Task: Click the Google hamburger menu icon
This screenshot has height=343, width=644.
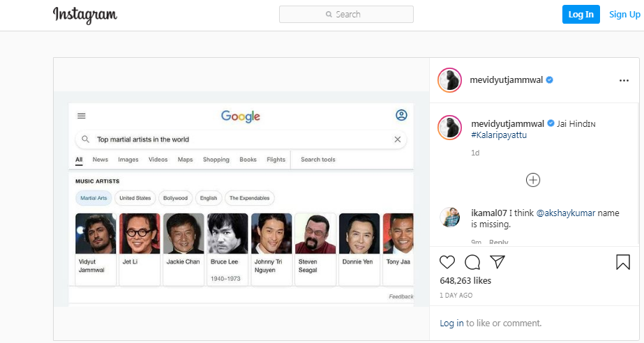Action: [82, 116]
